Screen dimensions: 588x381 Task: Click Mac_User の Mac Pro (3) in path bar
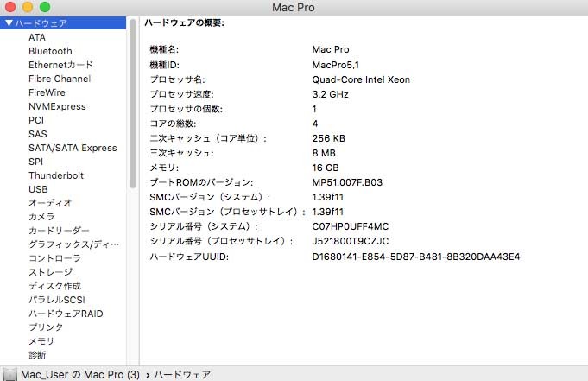80,375
